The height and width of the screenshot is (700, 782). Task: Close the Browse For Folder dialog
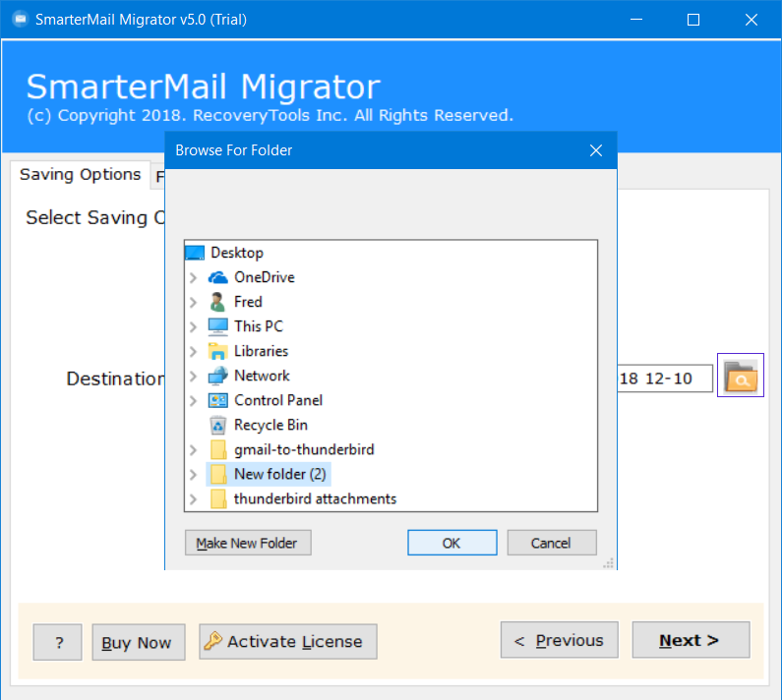coord(596,150)
